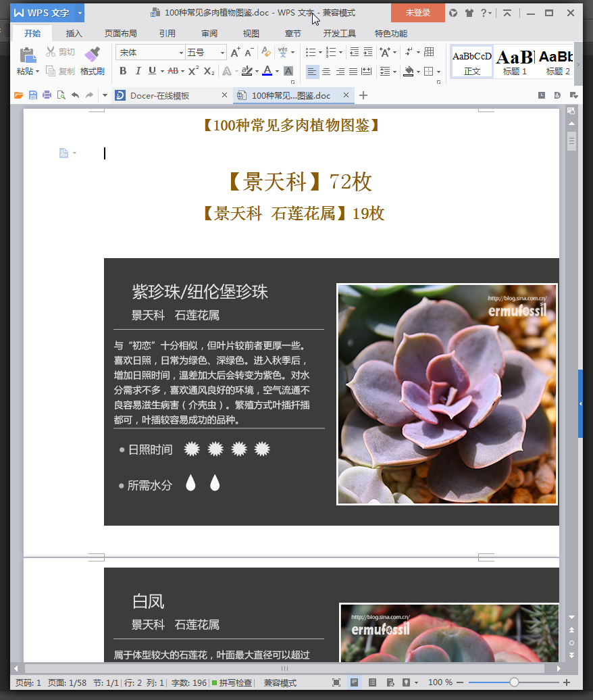Switch to the 插入 ribbon tab
Viewport: 593px width, 700px height.
click(x=74, y=32)
